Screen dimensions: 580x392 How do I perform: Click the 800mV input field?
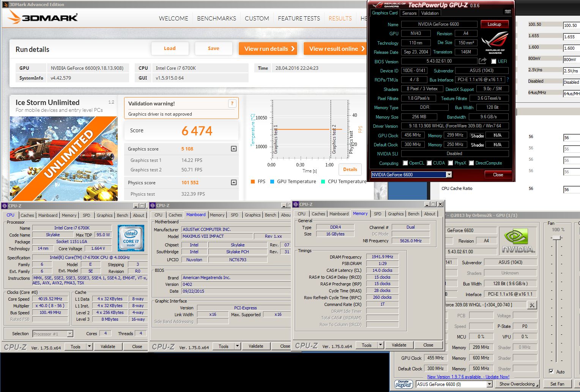coord(571,60)
